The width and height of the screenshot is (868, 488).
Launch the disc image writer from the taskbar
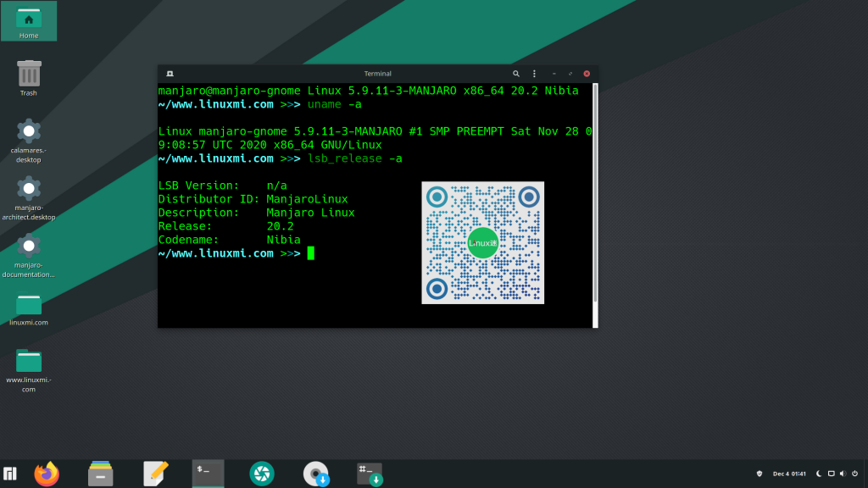(x=315, y=474)
